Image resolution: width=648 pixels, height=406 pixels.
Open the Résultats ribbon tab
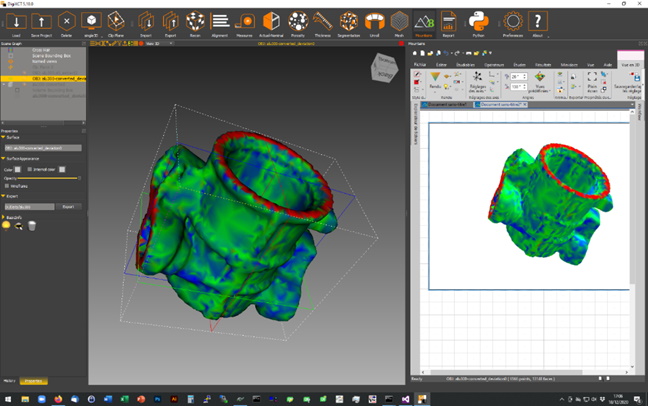(543, 65)
